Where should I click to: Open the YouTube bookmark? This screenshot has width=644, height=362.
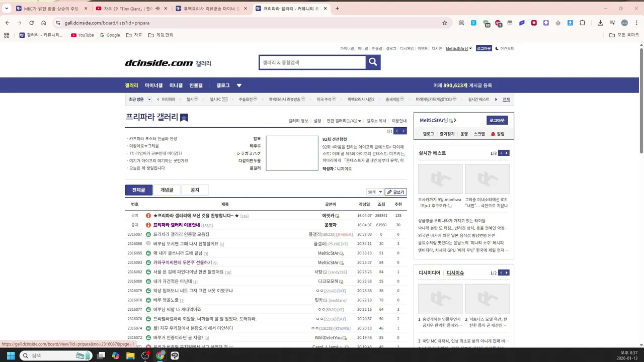(83, 35)
